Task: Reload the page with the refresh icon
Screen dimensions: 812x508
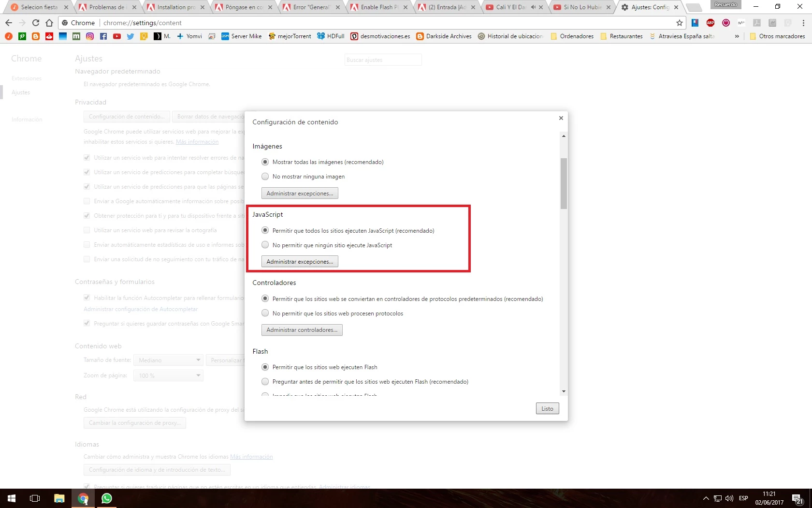Action: point(36,23)
